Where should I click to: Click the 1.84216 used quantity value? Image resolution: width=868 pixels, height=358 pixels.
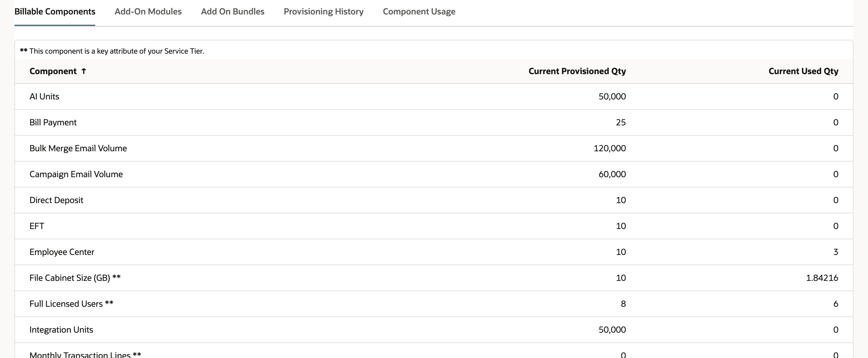[822, 278]
